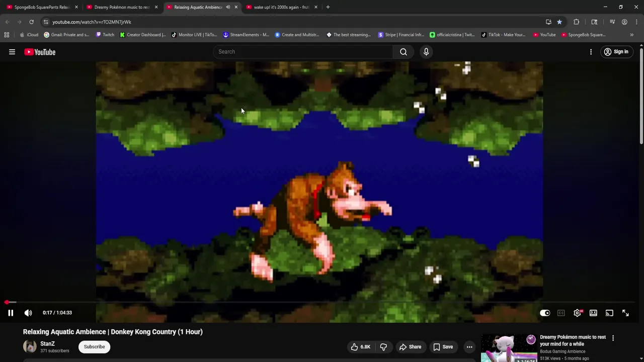Image resolution: width=644 pixels, height=362 pixels.
Task: Click the video title text
Action: (113, 332)
